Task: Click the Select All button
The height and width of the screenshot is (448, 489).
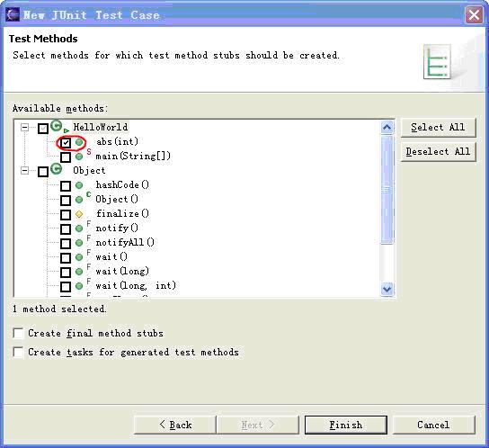Action: tap(438, 128)
